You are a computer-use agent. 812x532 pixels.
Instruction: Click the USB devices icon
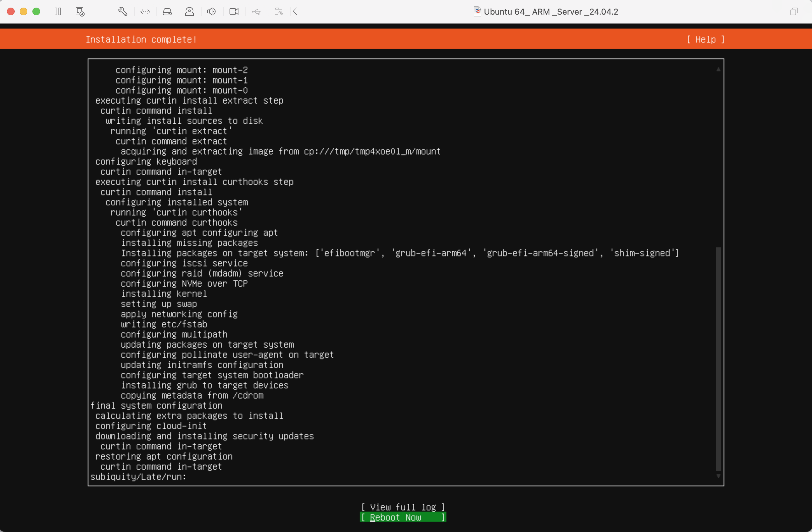256,12
